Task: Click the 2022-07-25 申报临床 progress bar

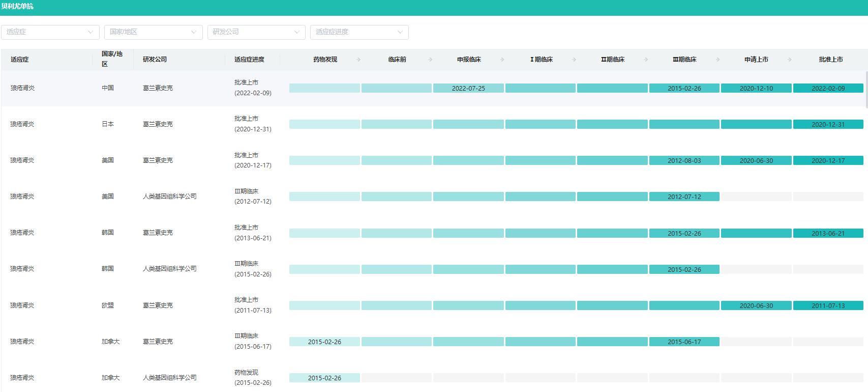Action: coord(468,88)
